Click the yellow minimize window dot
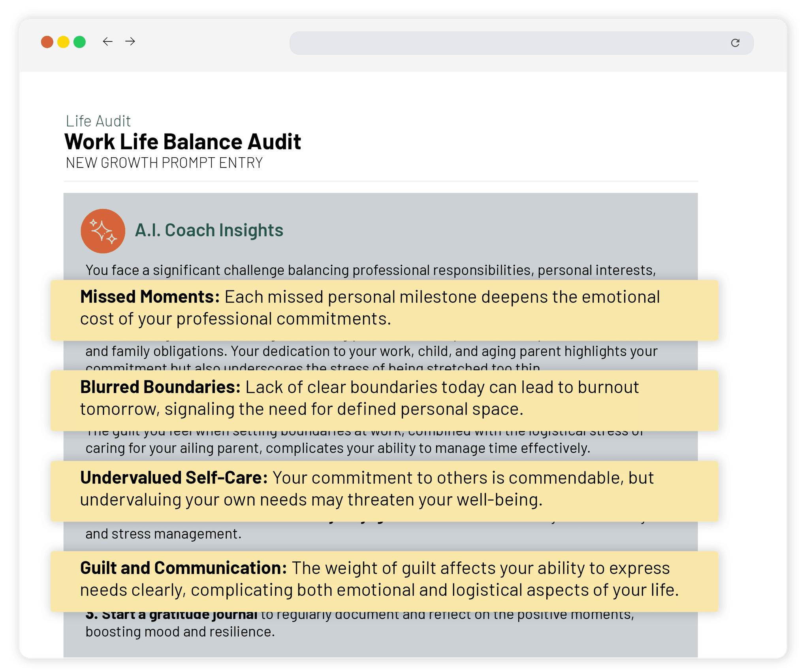The width and height of the screenshot is (809, 672). pos(63,42)
